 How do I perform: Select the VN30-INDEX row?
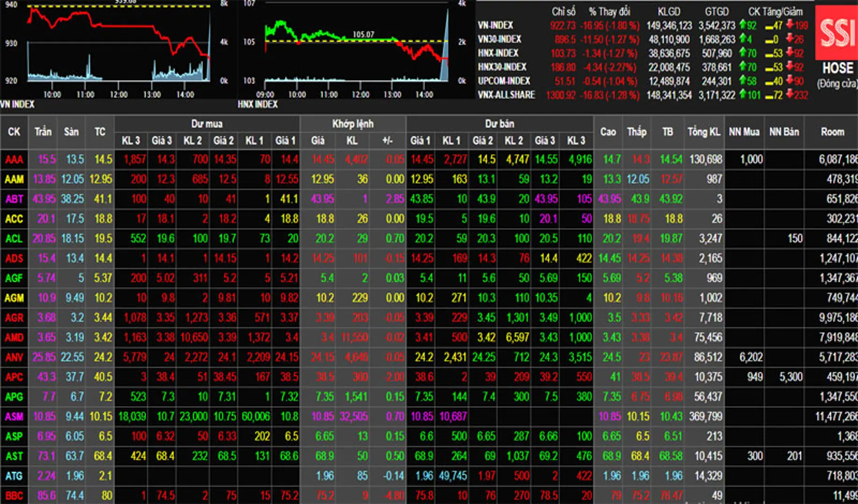pyautogui.click(x=642, y=39)
